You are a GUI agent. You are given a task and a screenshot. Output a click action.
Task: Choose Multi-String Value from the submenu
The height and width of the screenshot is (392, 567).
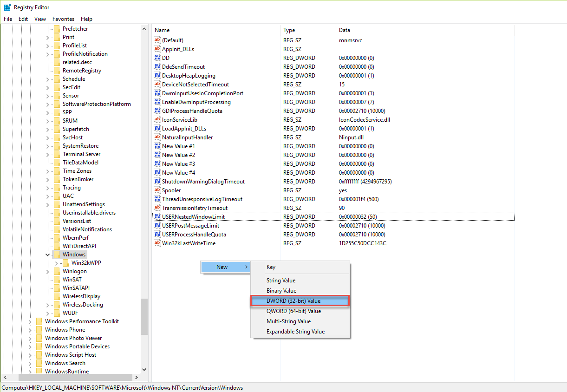tap(300, 321)
